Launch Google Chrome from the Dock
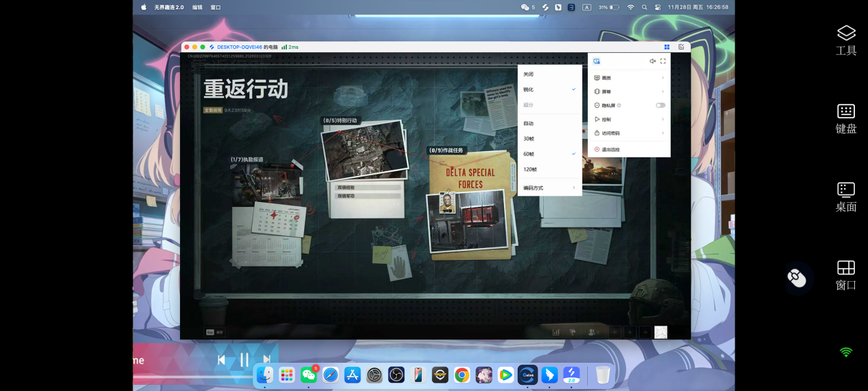The width and height of the screenshot is (868, 391). click(x=462, y=375)
